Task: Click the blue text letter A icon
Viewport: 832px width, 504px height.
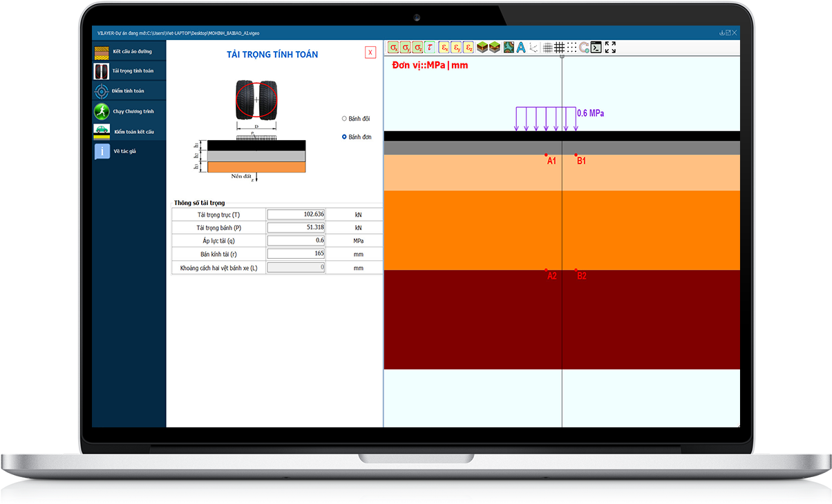Action: tap(521, 48)
